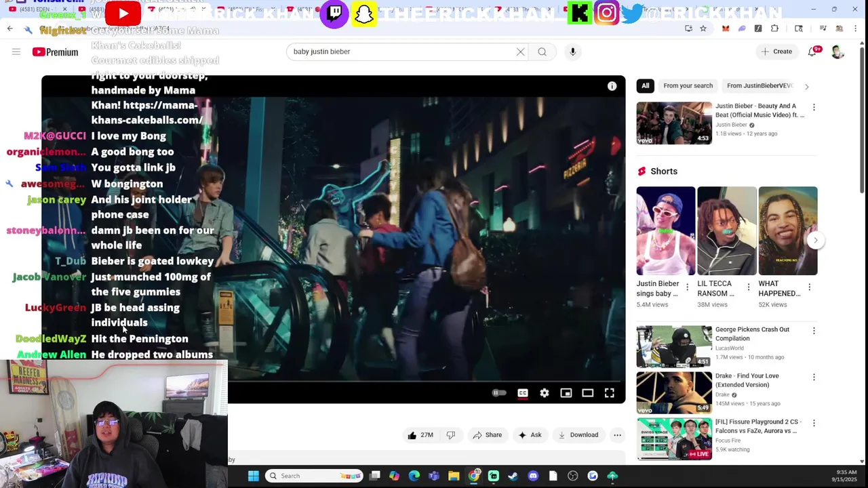
Task: Open George Pickens Crash Out Compilation video
Action: pyautogui.click(x=674, y=346)
